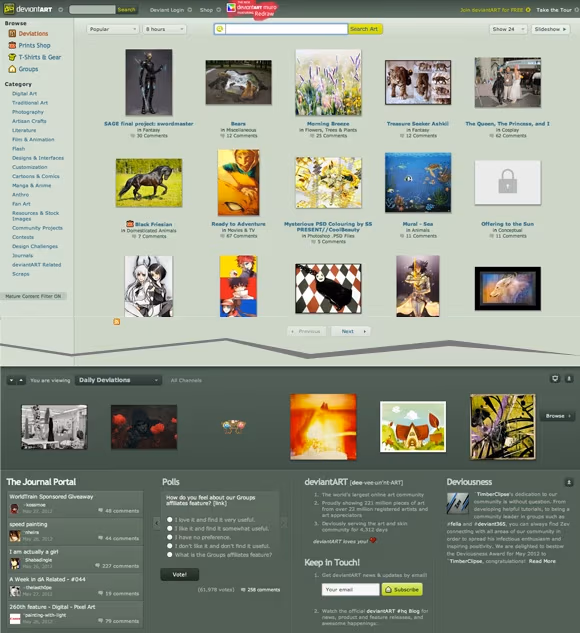Click the T-Shirts & Gear icon

tap(12, 57)
